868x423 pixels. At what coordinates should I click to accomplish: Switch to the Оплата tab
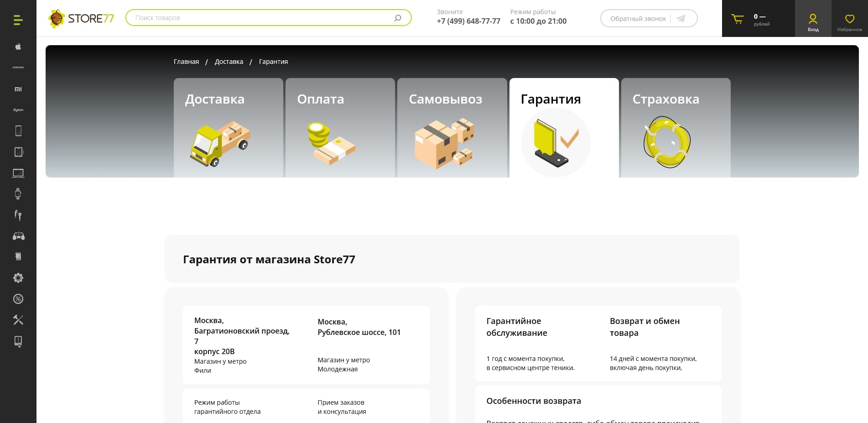tap(340, 127)
